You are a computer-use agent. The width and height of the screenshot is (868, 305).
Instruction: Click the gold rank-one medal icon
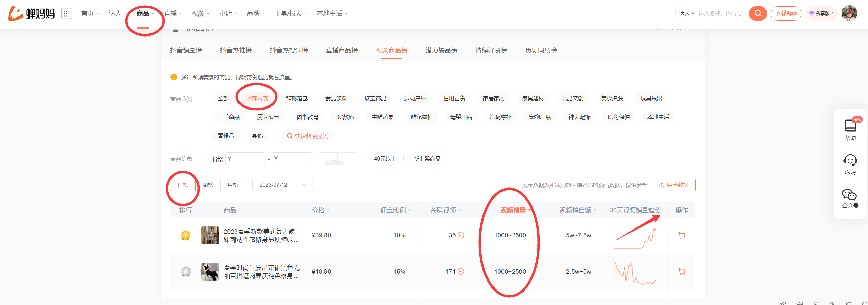click(x=186, y=235)
